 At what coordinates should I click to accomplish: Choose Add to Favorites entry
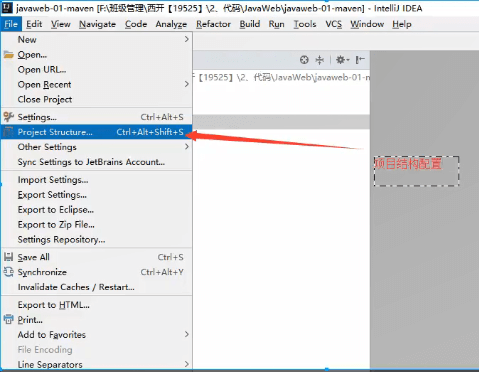(97, 334)
